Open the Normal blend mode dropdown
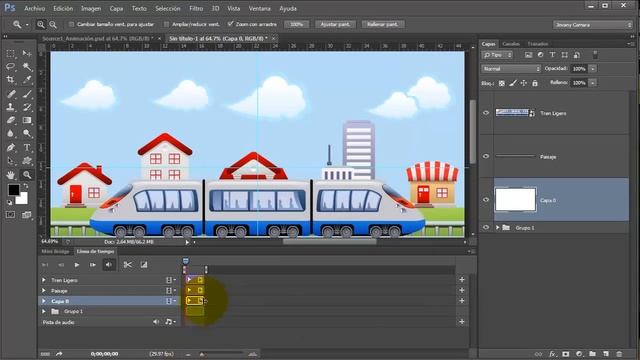This screenshot has height=360, width=640. (x=511, y=69)
